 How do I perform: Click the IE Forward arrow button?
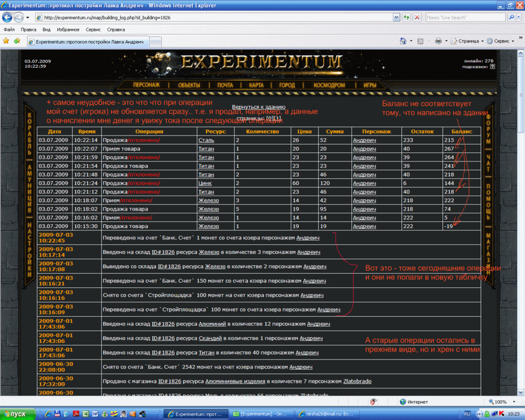tap(19, 17)
